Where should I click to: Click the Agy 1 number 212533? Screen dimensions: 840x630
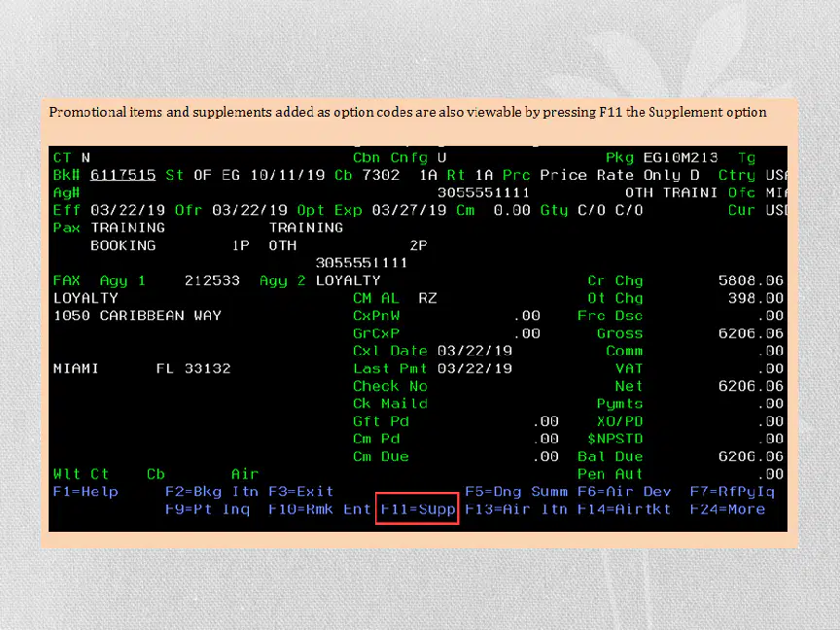212,281
